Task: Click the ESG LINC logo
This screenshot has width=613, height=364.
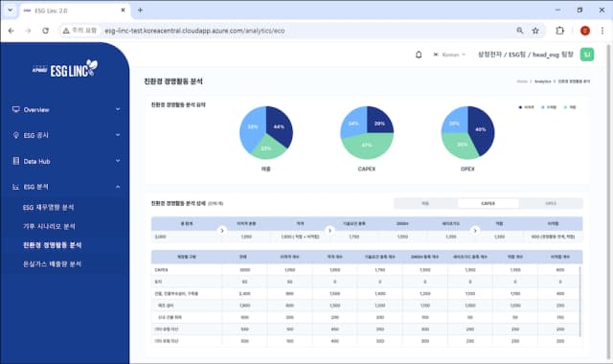Action: [x=65, y=68]
